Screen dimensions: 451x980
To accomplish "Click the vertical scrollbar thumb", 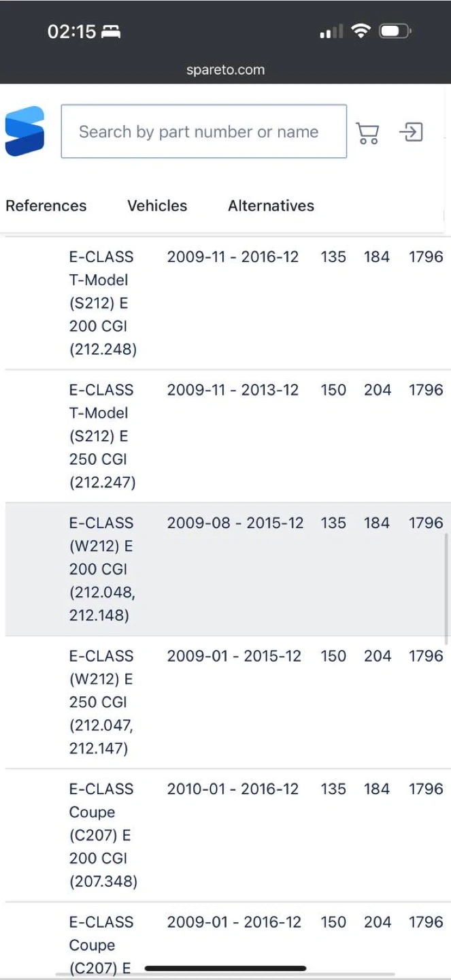I will [446, 589].
